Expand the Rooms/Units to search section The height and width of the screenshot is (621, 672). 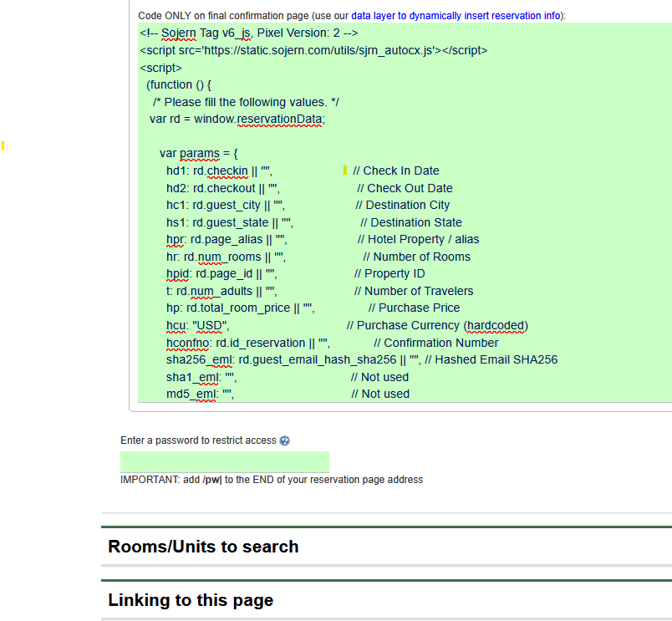(x=203, y=547)
